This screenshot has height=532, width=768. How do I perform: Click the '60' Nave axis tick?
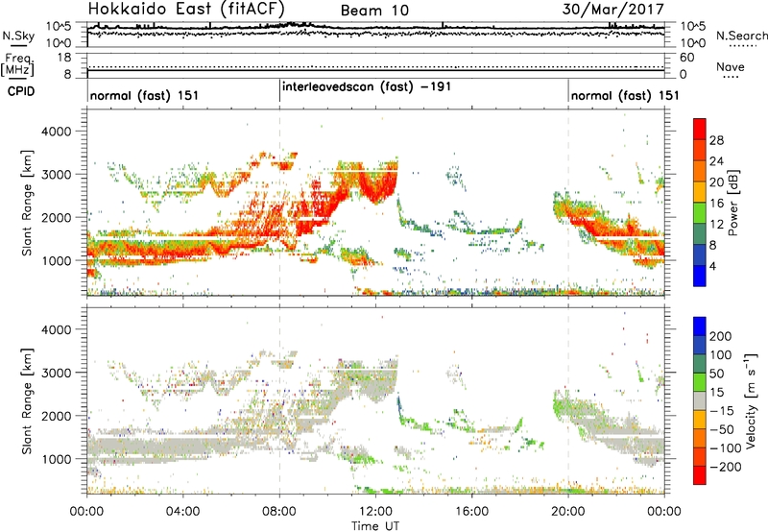[x=687, y=58]
